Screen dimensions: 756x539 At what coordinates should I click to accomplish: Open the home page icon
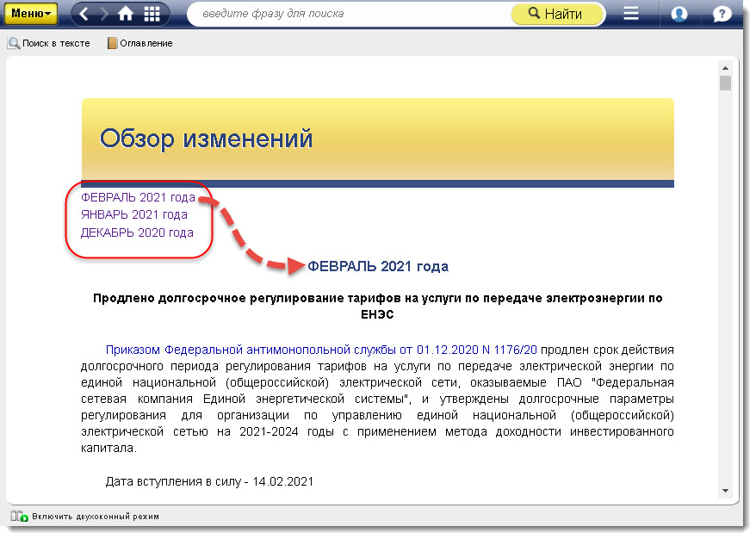click(x=127, y=14)
